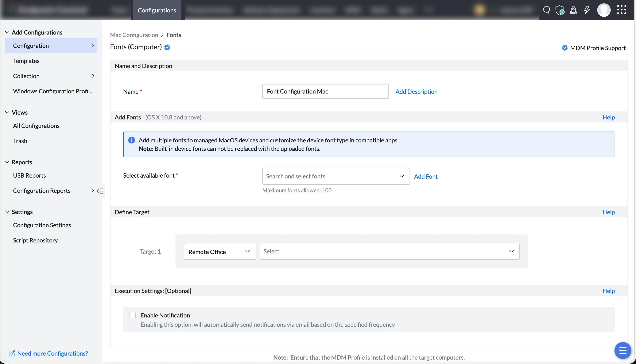The height and width of the screenshot is (364, 636).
Task: Click the security shield icon
Action: coord(560,10)
